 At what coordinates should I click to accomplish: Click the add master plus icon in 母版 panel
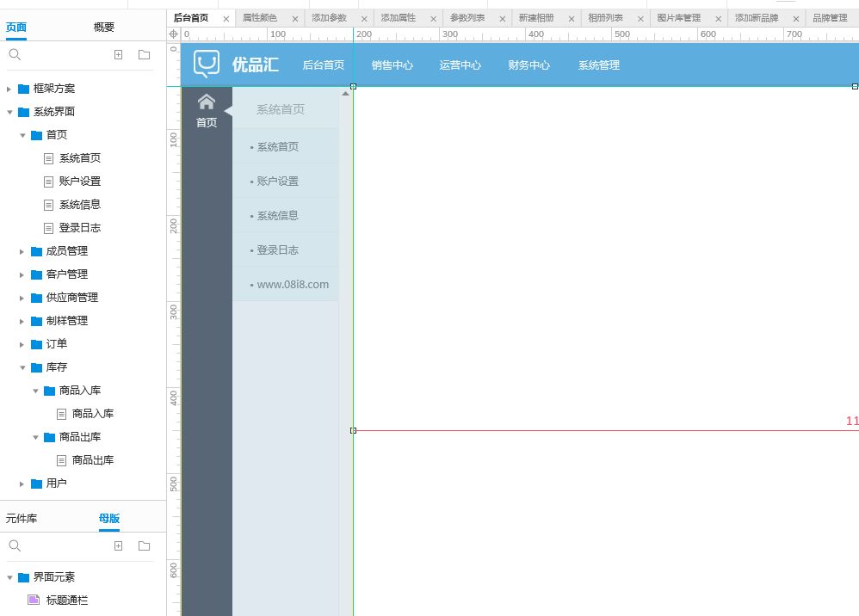[118, 545]
